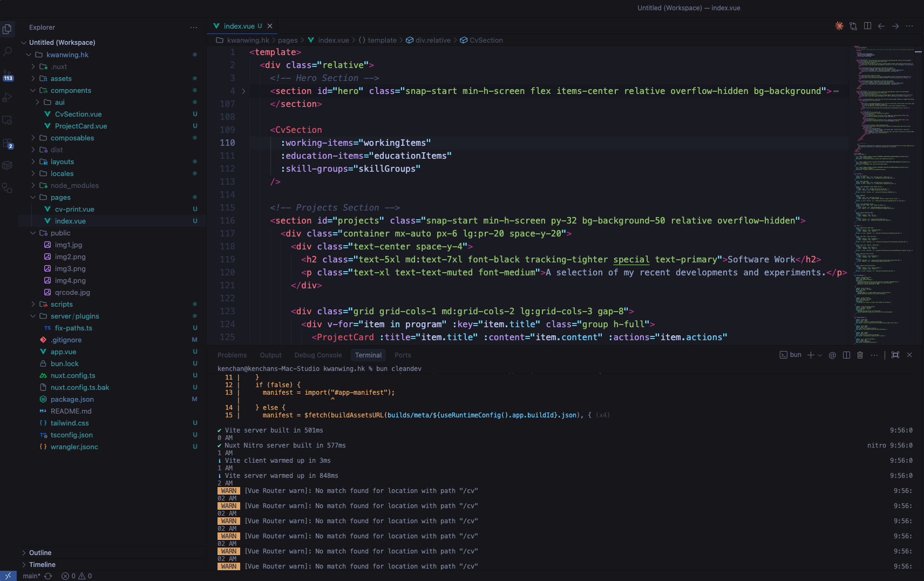The width and height of the screenshot is (924, 581).
Task: Switch to the Debug Console tab
Action: click(318, 355)
